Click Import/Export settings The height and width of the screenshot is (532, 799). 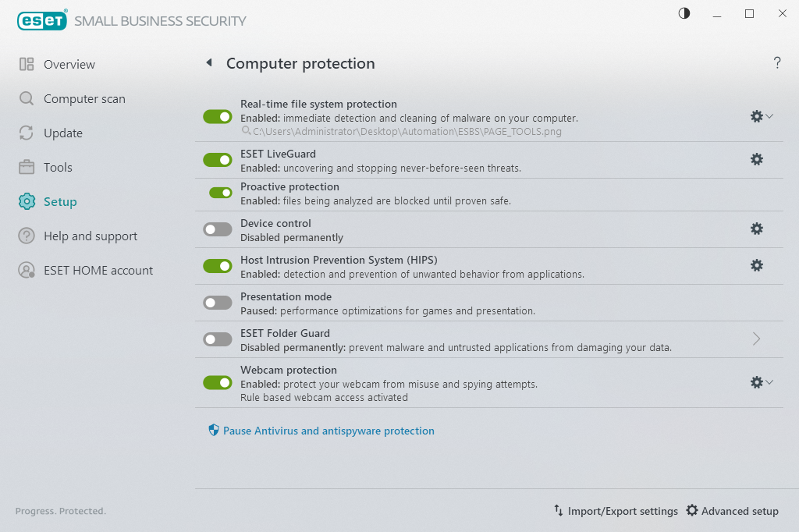click(x=616, y=511)
